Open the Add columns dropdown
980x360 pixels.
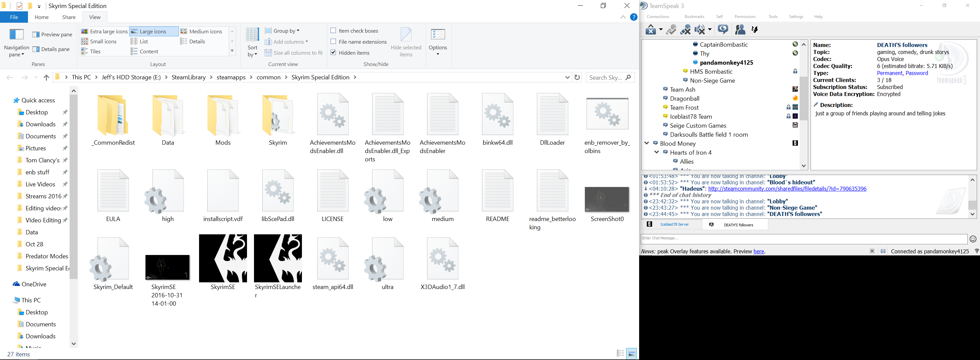(x=287, y=42)
